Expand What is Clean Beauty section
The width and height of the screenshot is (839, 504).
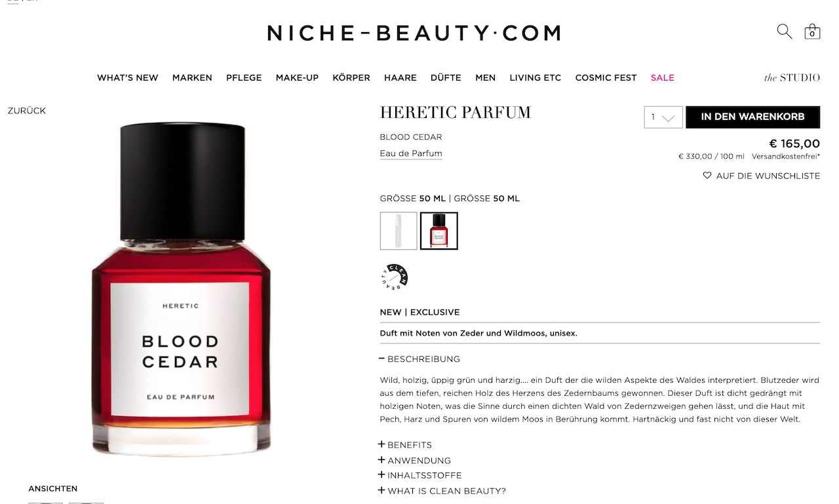[442, 491]
